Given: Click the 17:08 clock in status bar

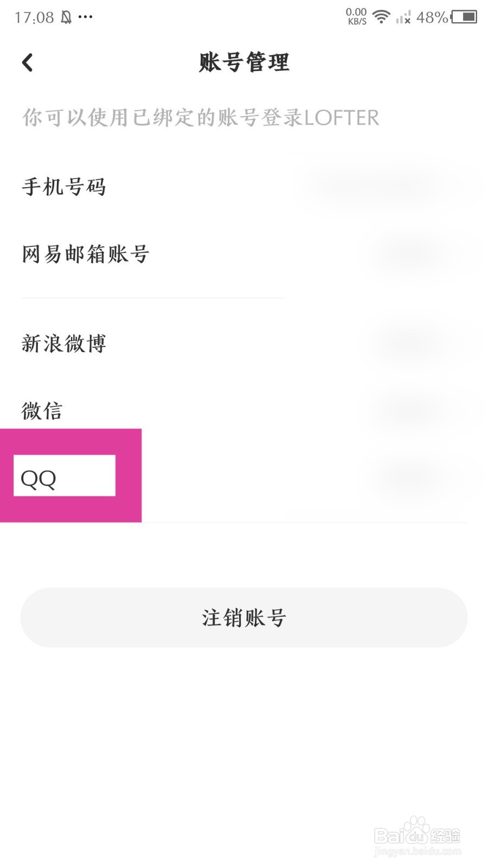Looking at the screenshot, I should [34, 18].
